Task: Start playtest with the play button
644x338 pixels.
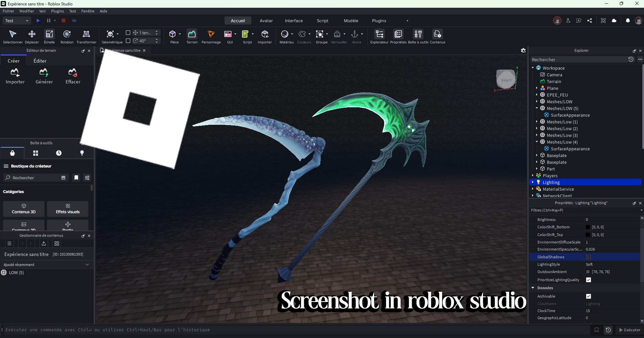Action: (x=38, y=21)
